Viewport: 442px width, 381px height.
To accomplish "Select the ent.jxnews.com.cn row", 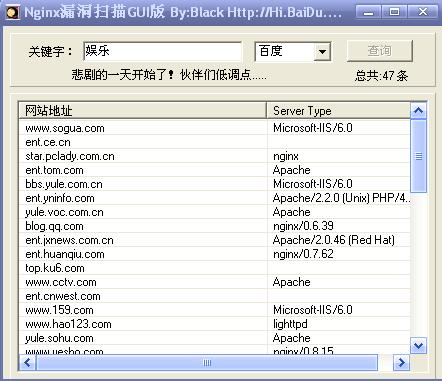I will [215, 240].
